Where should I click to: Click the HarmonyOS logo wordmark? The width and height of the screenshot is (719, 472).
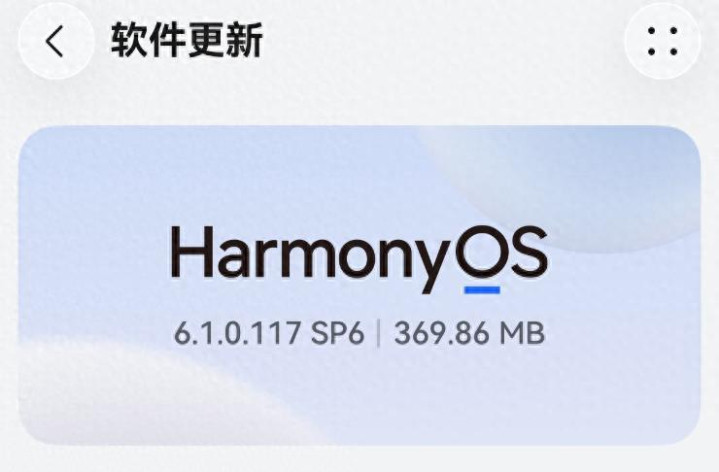(x=359, y=259)
